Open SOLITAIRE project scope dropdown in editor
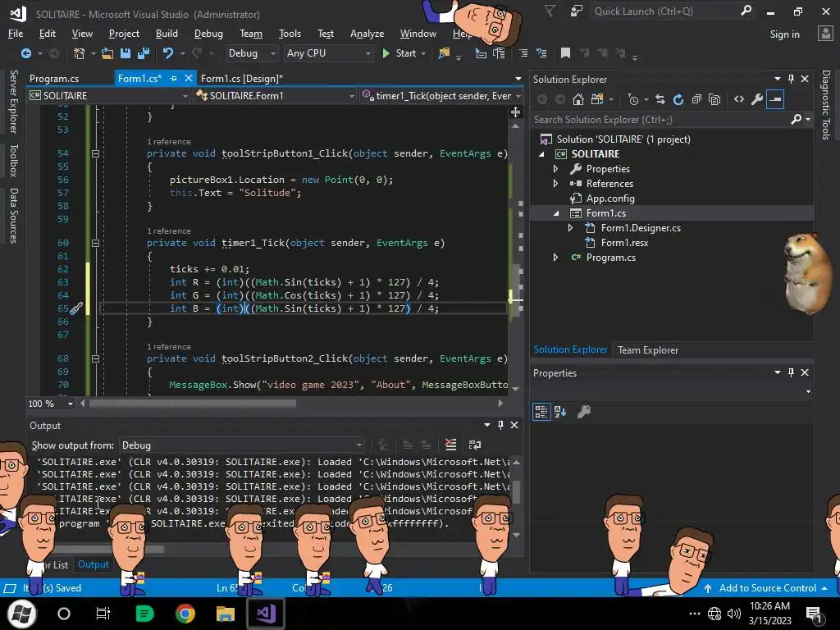The width and height of the screenshot is (840, 630). point(109,95)
